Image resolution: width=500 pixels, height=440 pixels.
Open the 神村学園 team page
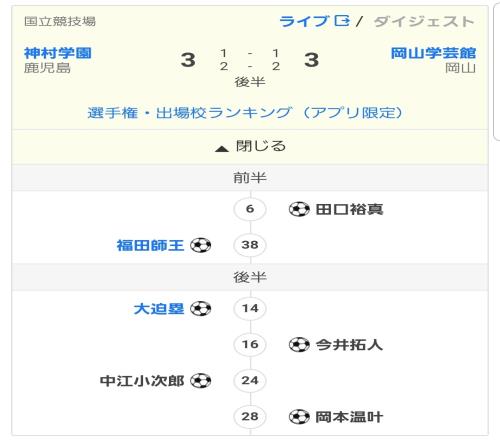[58, 53]
